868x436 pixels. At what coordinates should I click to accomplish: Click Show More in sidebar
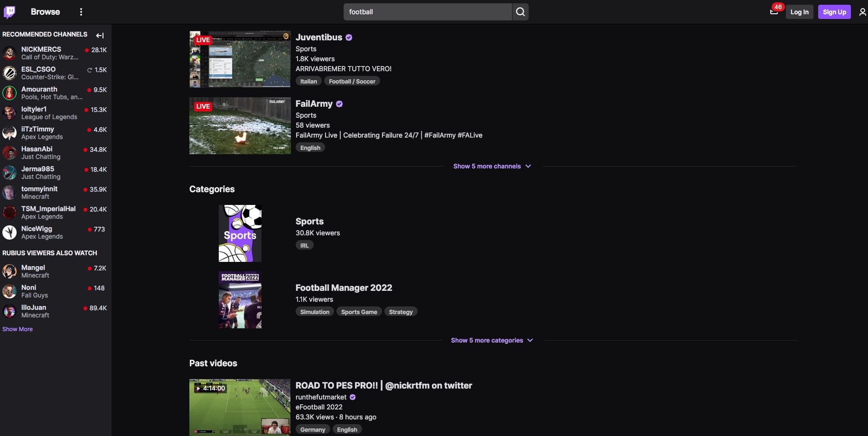(18, 329)
